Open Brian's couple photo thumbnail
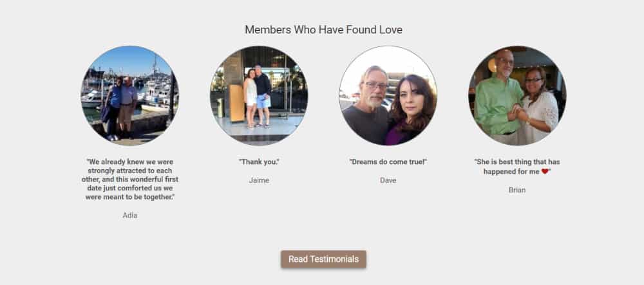The width and height of the screenshot is (644, 285). pyautogui.click(x=517, y=96)
